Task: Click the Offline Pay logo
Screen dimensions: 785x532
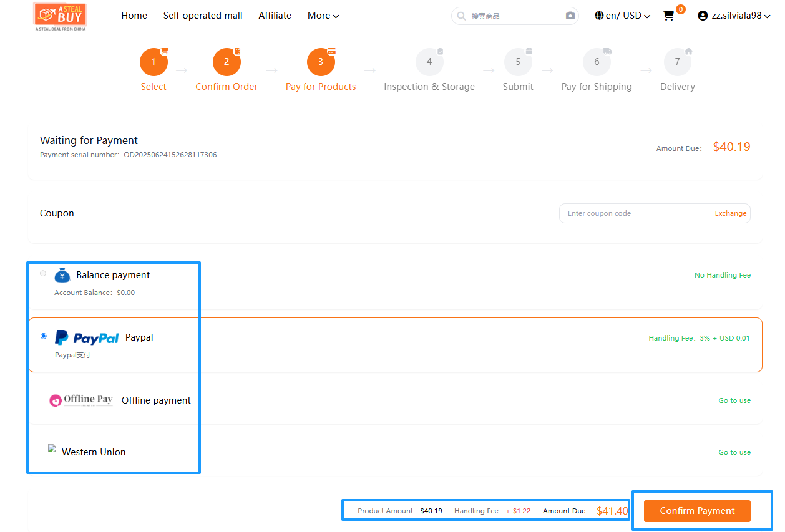Action: point(82,400)
